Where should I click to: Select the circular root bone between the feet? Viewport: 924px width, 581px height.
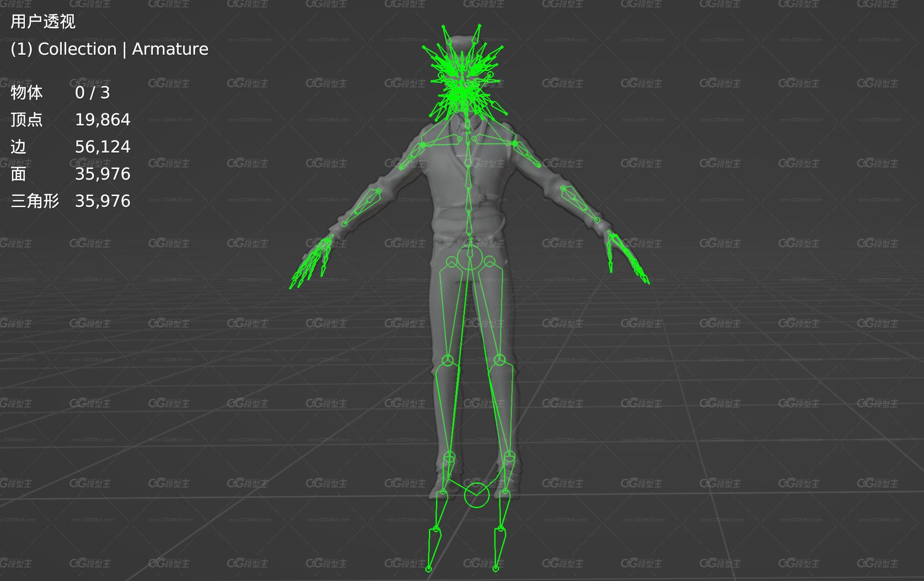(x=476, y=495)
